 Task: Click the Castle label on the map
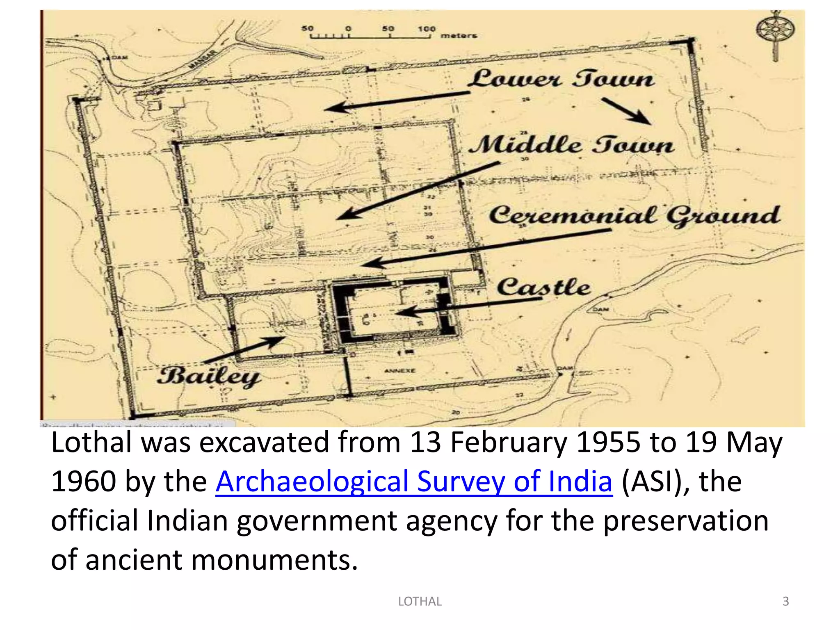[544, 287]
